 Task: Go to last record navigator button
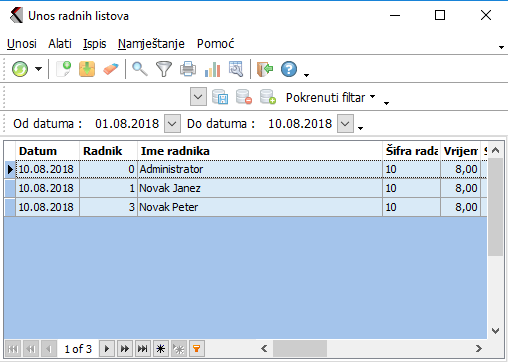(143, 349)
